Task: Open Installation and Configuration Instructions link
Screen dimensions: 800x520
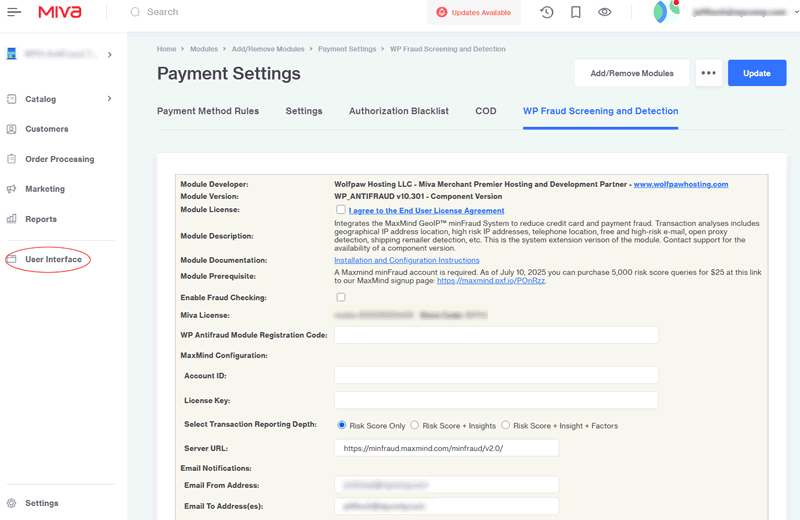Action: pos(407,260)
